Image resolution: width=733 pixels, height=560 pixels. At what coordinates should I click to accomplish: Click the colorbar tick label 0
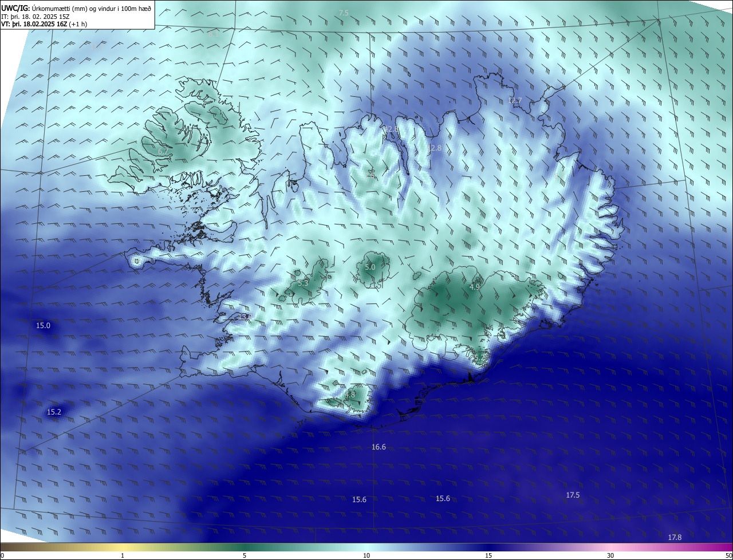pyautogui.click(x=2, y=555)
